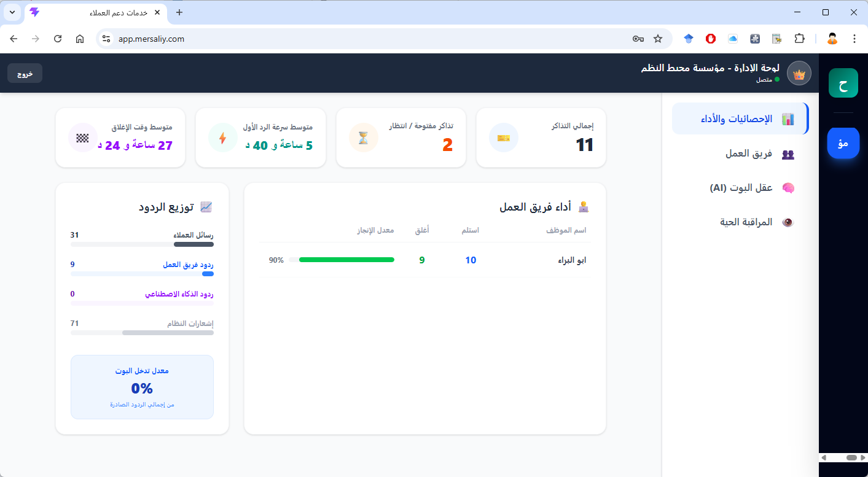The width and height of the screenshot is (868, 477).
Task: Click the person icon beside أداء فريق العمل header
Action: (x=583, y=206)
